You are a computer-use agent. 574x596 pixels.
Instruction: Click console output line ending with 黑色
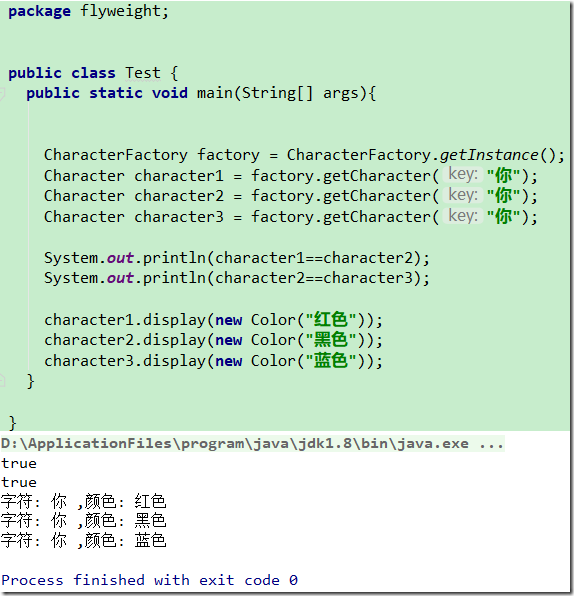83,521
